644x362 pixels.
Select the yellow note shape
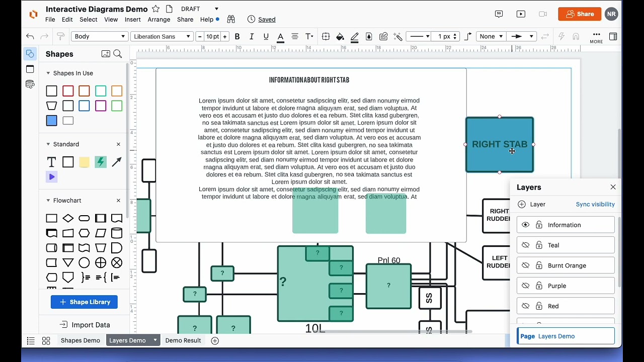[84, 162]
